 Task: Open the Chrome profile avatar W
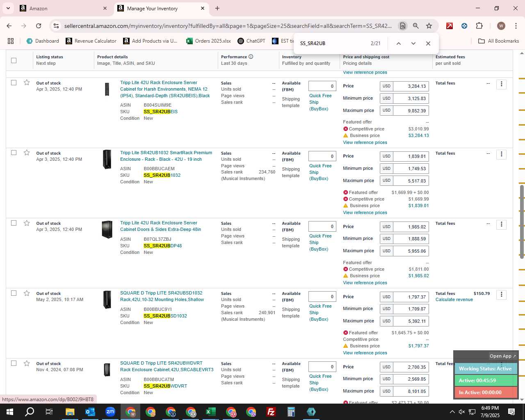pos(501,26)
